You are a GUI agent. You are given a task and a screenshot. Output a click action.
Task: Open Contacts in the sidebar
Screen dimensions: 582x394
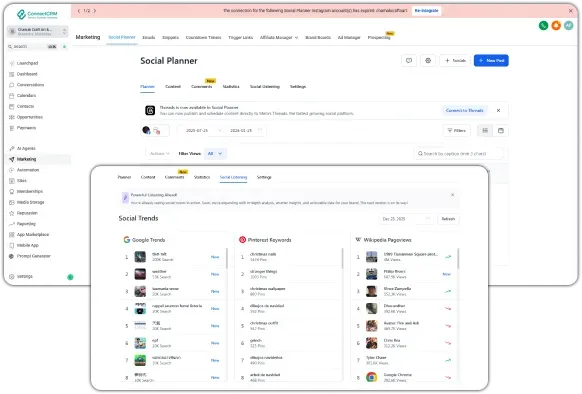[x=25, y=106]
